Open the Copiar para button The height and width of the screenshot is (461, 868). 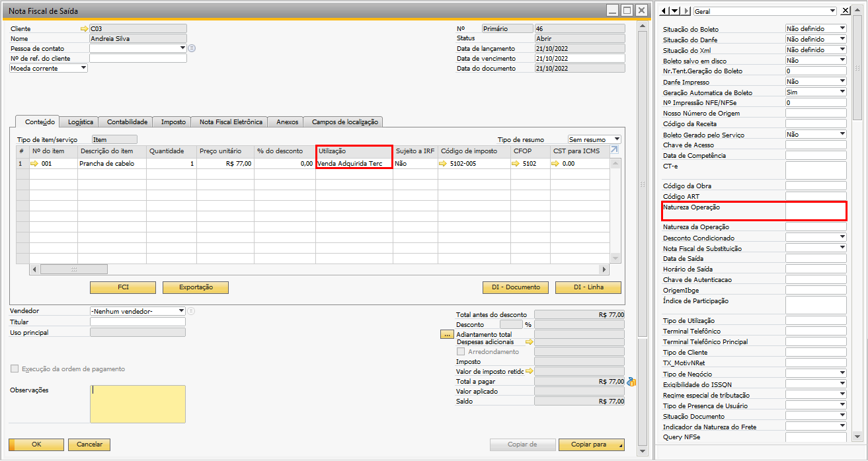[x=592, y=444]
